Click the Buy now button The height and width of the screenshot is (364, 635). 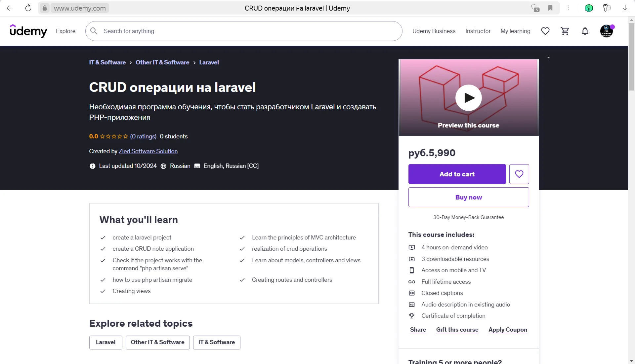(468, 197)
